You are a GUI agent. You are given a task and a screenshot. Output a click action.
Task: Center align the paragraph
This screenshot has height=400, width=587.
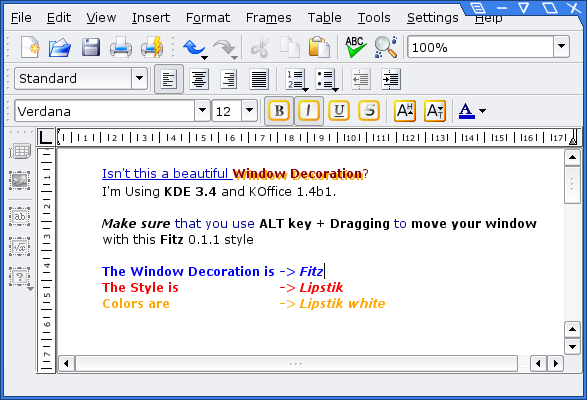[199, 79]
